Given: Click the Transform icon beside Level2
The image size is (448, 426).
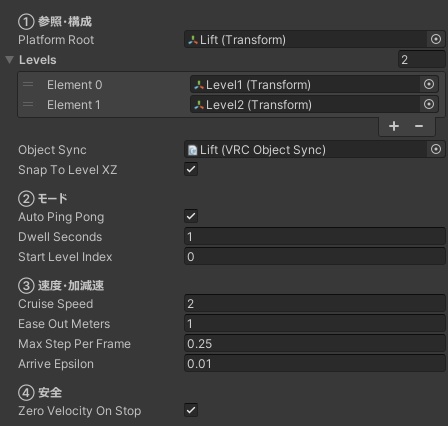Looking at the screenshot, I should (x=199, y=105).
